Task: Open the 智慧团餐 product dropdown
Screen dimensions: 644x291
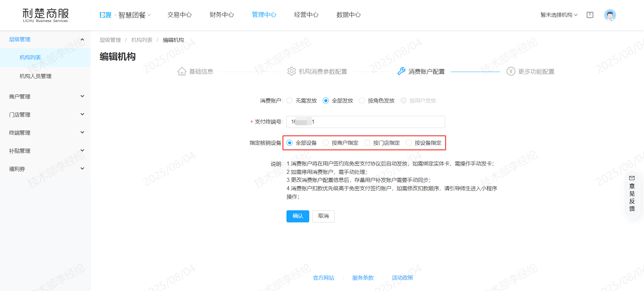Action: (x=135, y=15)
